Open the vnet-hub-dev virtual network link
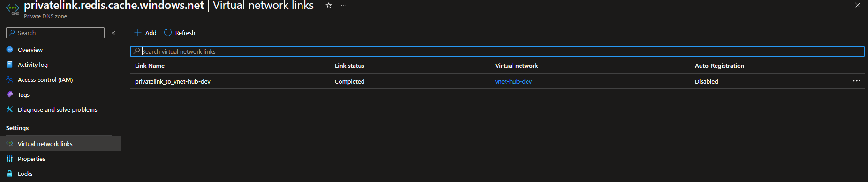This screenshot has width=868, height=182. tap(513, 81)
